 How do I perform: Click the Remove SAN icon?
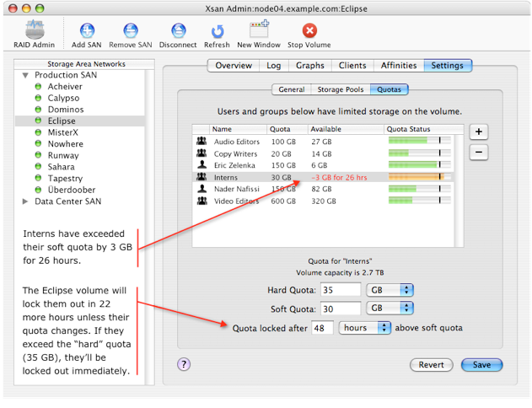pyautogui.click(x=130, y=32)
